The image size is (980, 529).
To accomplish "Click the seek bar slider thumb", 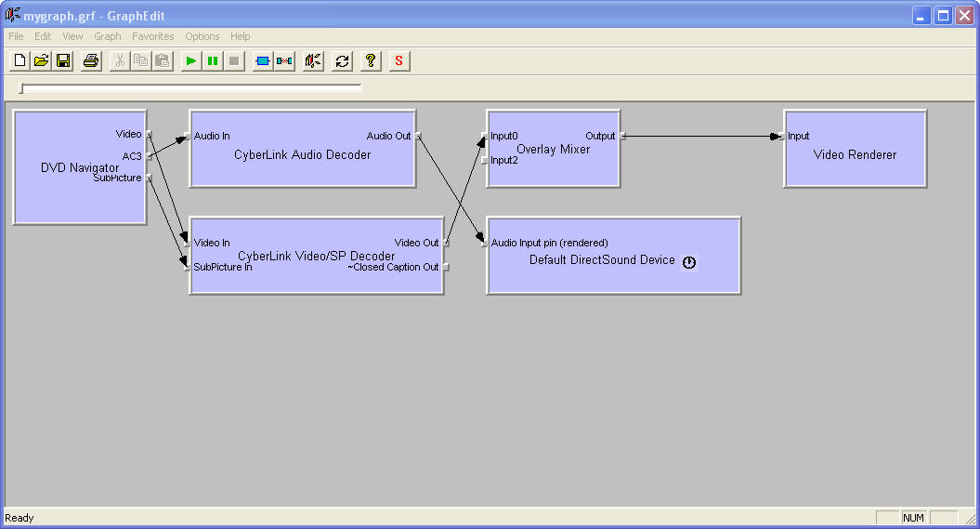I will click(x=21, y=88).
